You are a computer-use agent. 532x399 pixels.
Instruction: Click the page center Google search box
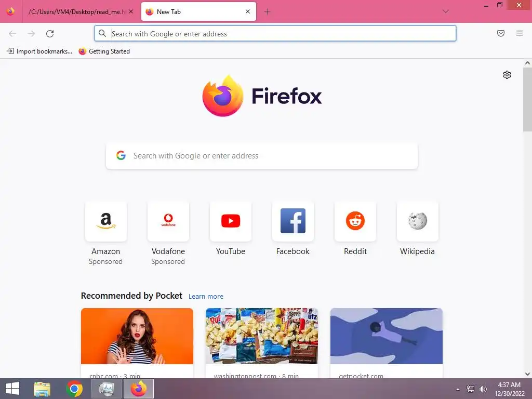click(x=262, y=156)
